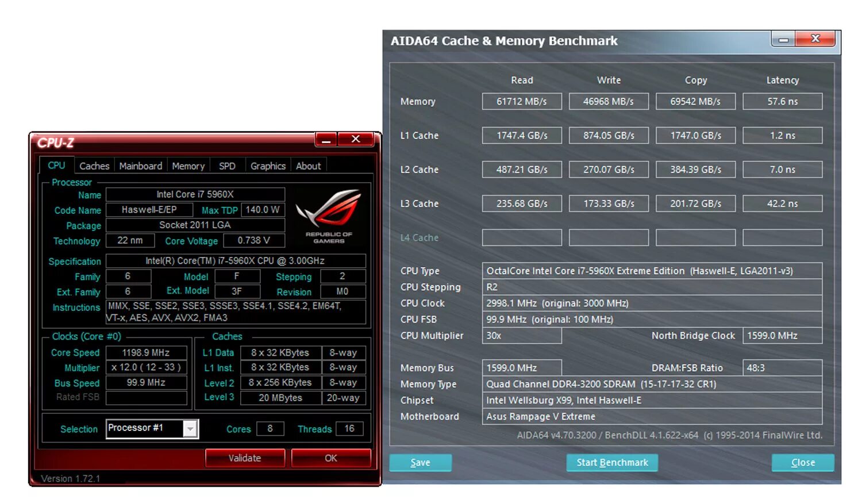Image resolution: width=862 pixels, height=504 pixels.
Task: Click the L1 Cache Latency 1.2 ns
Action: 783,136
